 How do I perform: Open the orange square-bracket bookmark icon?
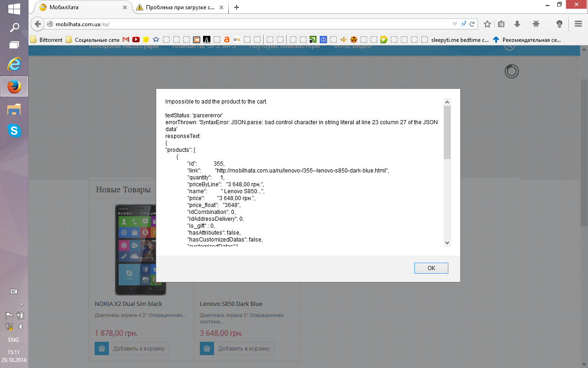(197, 40)
